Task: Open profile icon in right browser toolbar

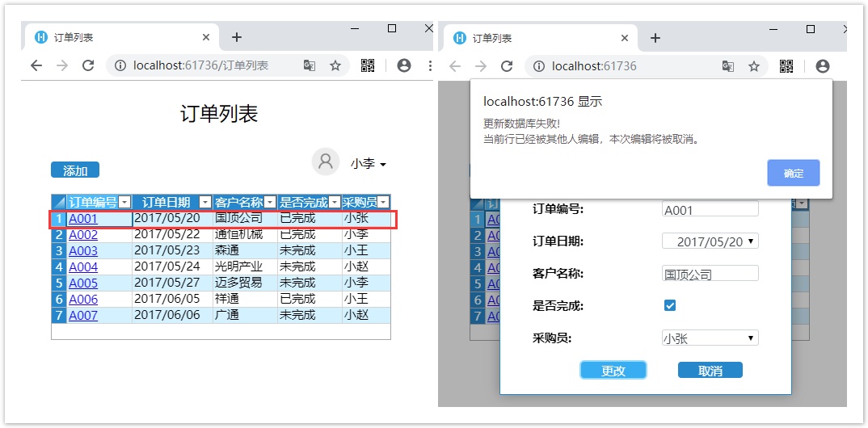Action: [823, 66]
